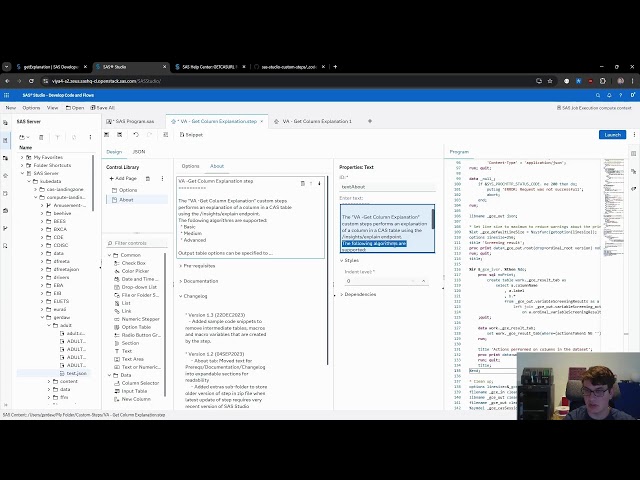
Task: Select the About page in Control Library
Action: 137,200
